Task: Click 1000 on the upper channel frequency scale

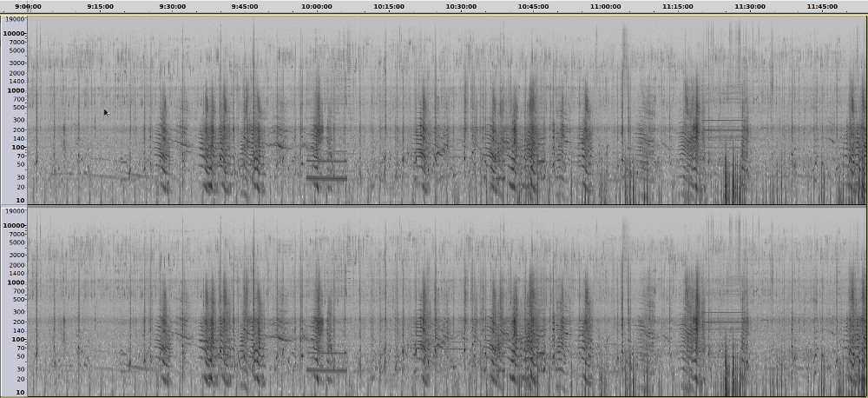Action: pyautogui.click(x=16, y=90)
